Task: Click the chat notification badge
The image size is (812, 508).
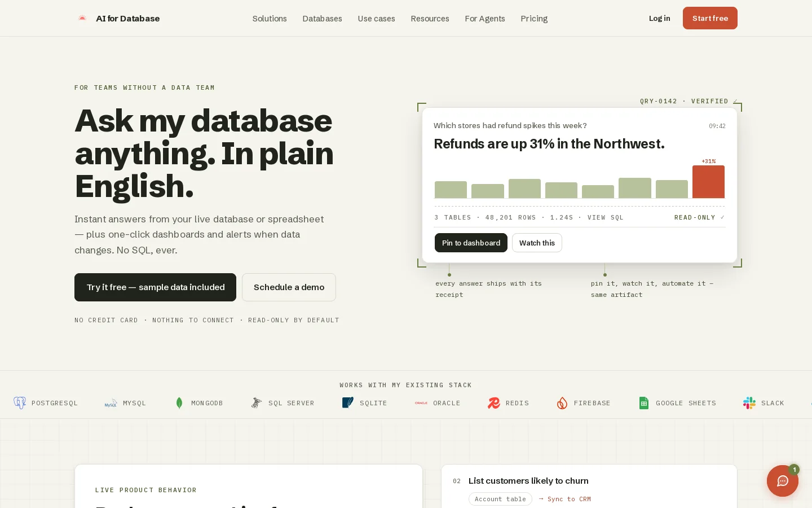Action: (794, 470)
